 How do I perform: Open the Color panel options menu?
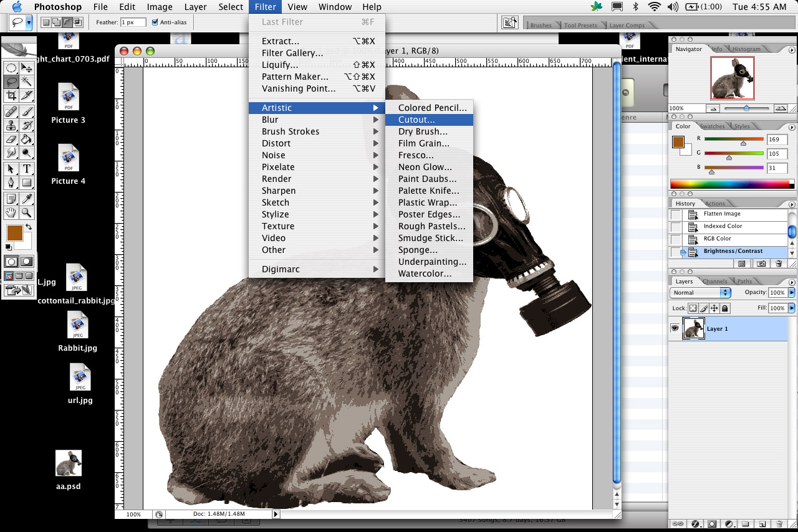[792, 126]
